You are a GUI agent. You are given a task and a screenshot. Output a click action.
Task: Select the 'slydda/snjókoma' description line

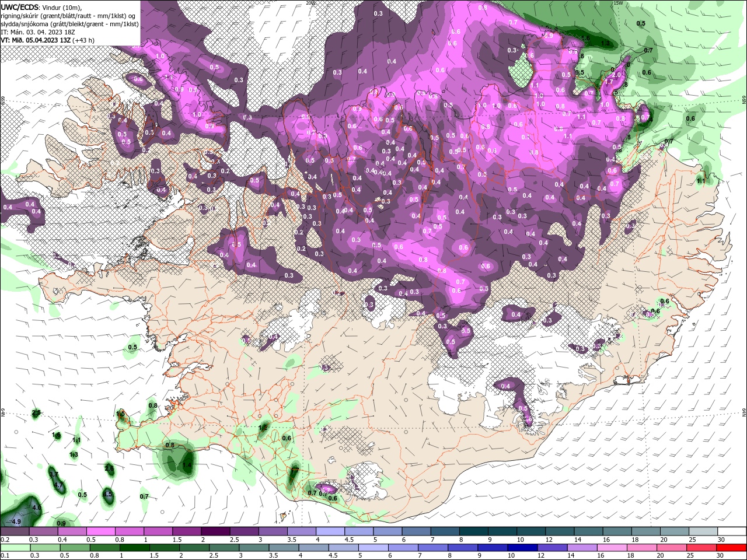[x=69, y=24]
